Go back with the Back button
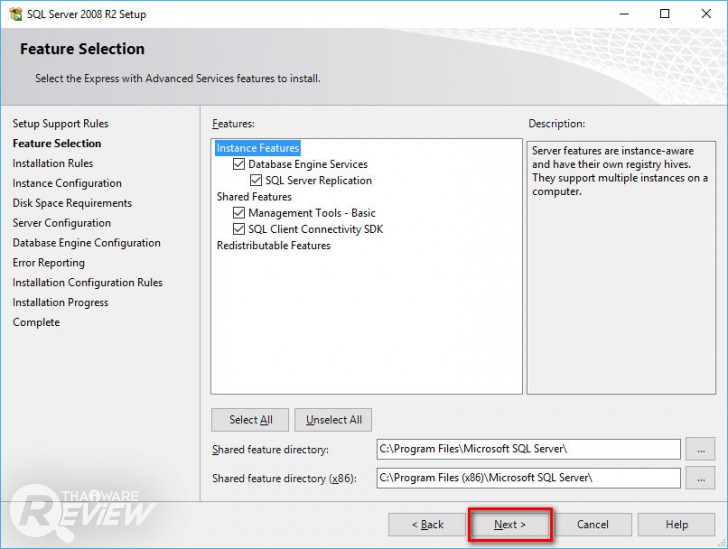This screenshot has width=728, height=549. click(427, 524)
